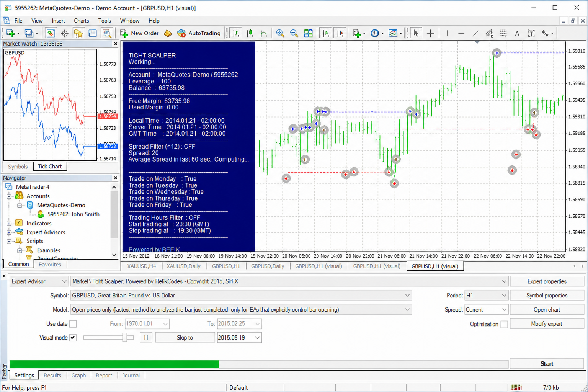Click the pause visual test button
Image resolution: width=588 pixels, height=392 pixels.
pyautogui.click(x=146, y=338)
